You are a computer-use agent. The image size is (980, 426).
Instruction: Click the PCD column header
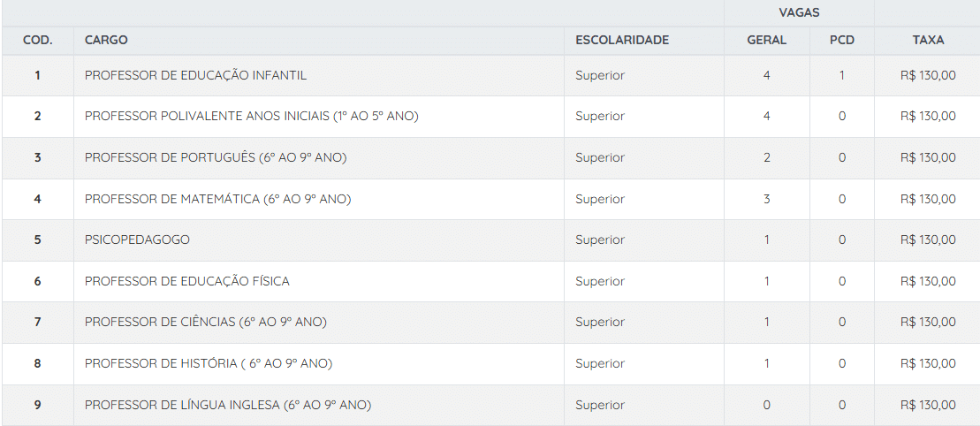click(841, 40)
